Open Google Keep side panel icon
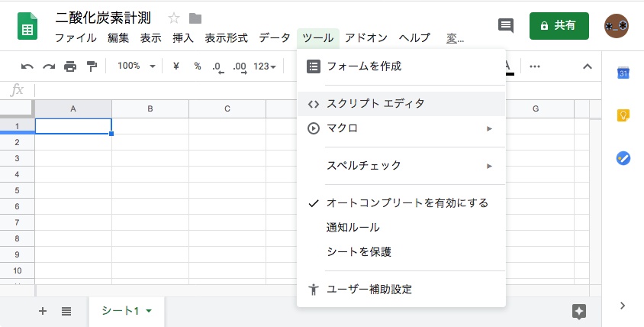 [x=623, y=115]
